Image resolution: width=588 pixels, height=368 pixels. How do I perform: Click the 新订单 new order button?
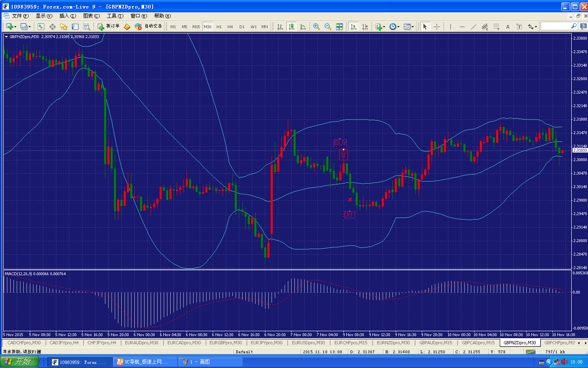[x=109, y=27]
